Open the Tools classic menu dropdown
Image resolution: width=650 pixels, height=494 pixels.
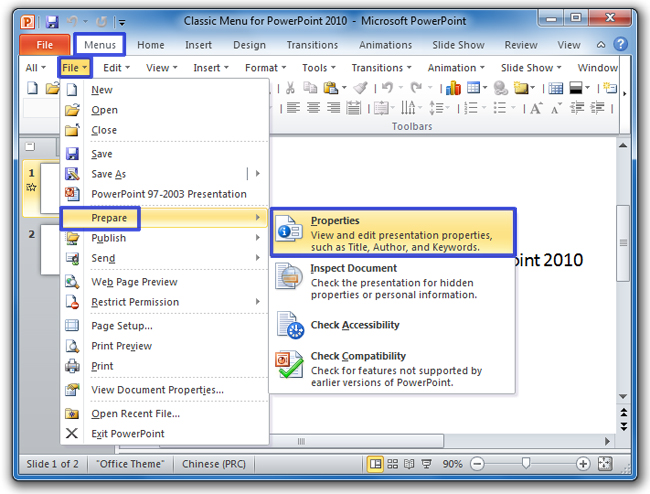coord(318,68)
